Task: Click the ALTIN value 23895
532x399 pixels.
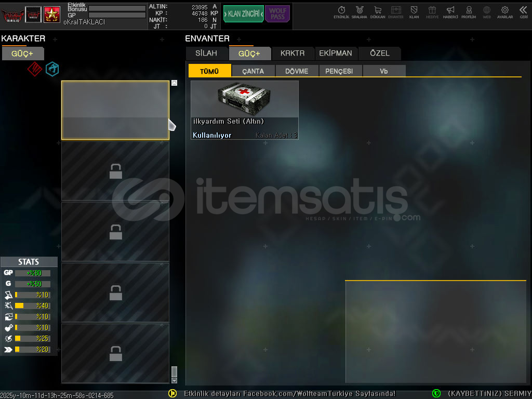Action: click(x=199, y=7)
